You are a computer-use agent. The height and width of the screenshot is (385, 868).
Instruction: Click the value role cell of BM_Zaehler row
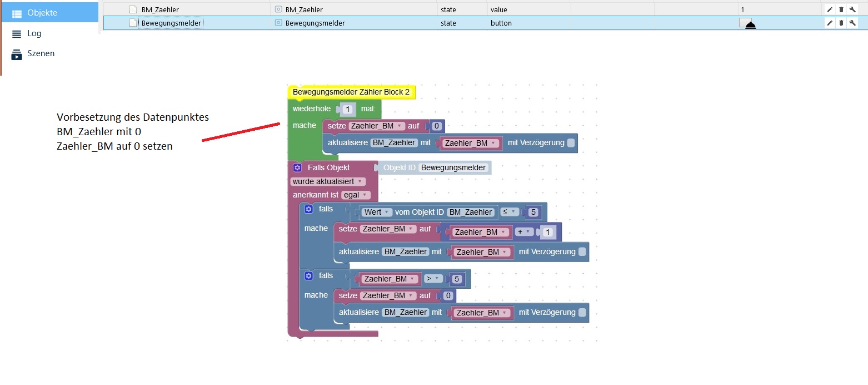pos(528,9)
